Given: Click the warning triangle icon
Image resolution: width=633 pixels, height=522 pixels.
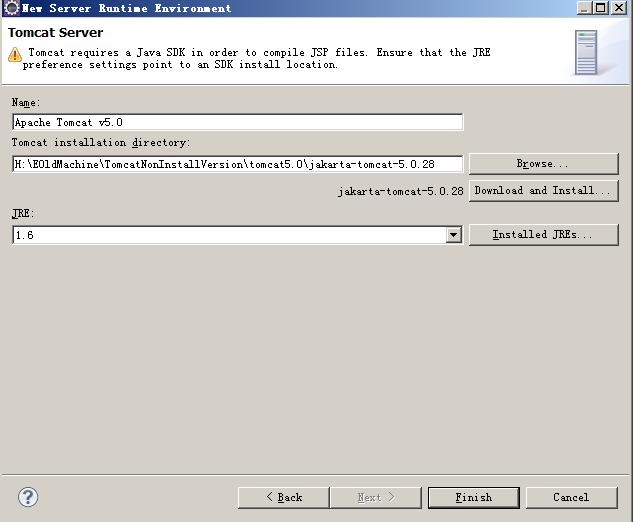Looking at the screenshot, I should (x=15, y=55).
